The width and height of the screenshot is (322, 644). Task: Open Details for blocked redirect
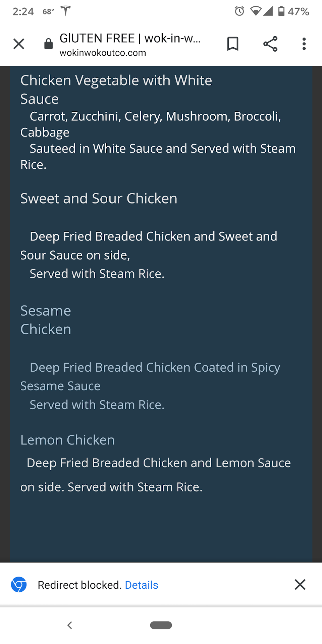pos(141,585)
